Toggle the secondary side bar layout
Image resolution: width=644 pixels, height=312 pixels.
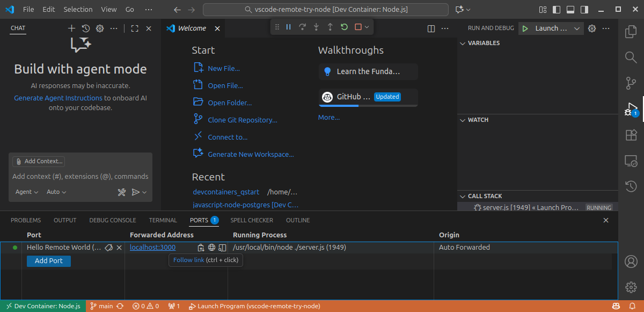tap(583, 10)
